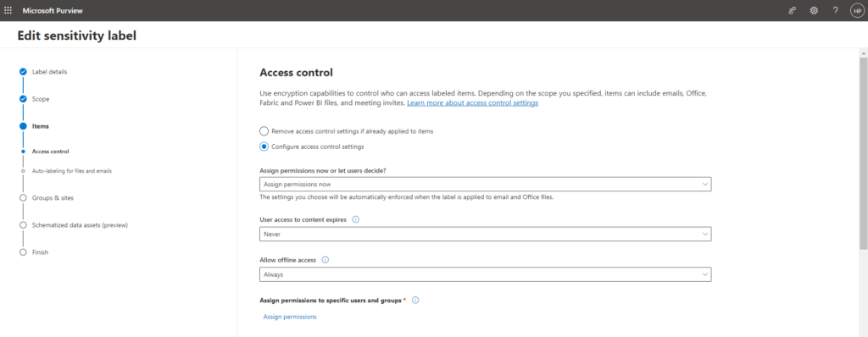This screenshot has height=337, width=868.
Task: Show info for Assign permissions to specific users
Action: coord(415,300)
